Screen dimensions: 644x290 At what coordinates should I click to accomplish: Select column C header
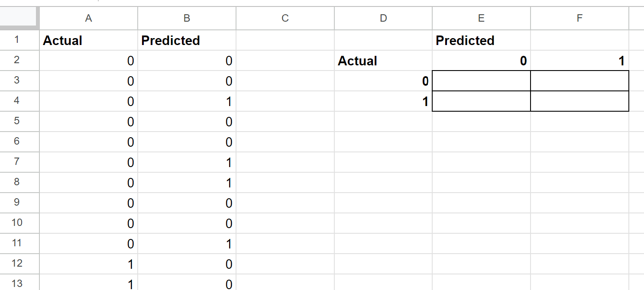pyautogui.click(x=285, y=18)
